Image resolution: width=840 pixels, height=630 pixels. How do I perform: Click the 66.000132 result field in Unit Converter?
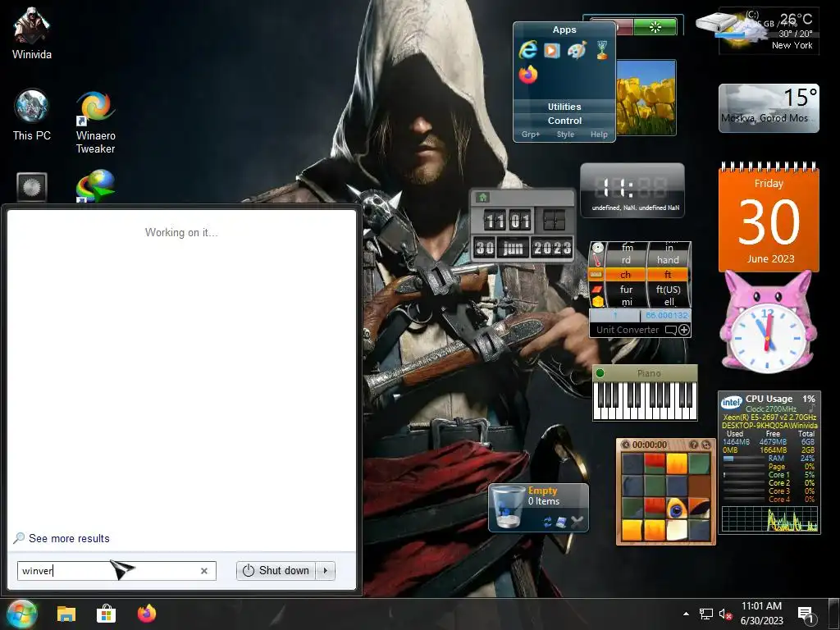pos(665,316)
